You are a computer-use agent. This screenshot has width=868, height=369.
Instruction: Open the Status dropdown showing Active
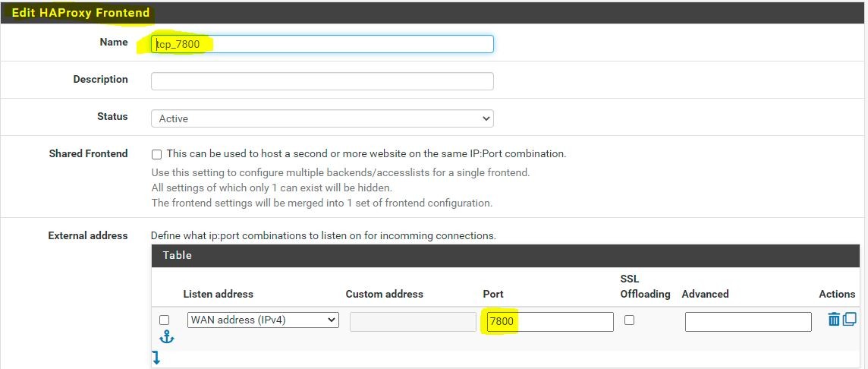pyautogui.click(x=322, y=118)
